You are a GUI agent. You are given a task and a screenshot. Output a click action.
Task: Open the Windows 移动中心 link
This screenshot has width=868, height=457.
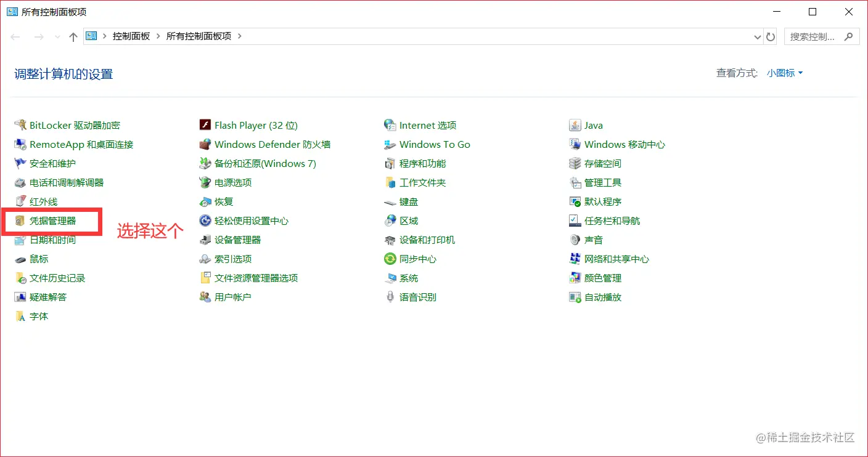pos(624,144)
